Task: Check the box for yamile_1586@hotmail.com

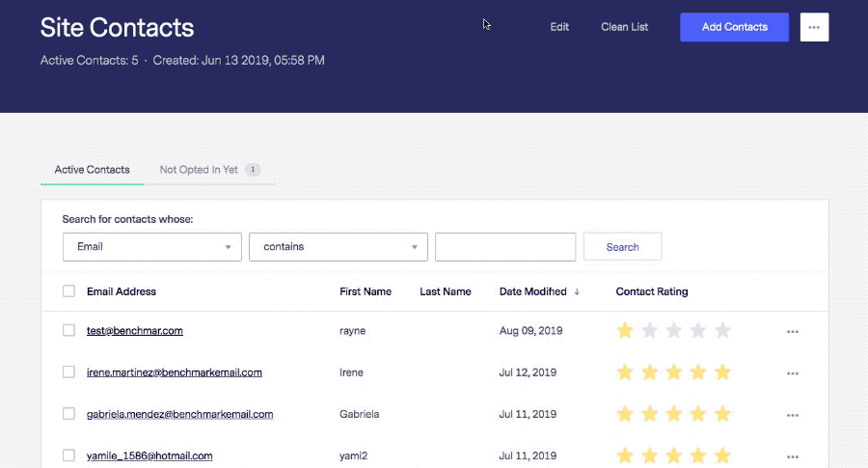Action: point(68,455)
